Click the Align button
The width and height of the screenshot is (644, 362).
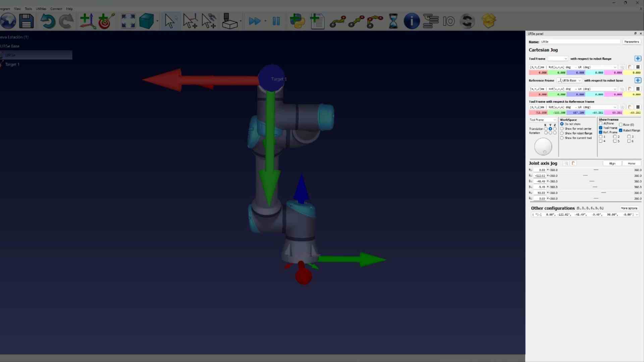click(x=612, y=163)
